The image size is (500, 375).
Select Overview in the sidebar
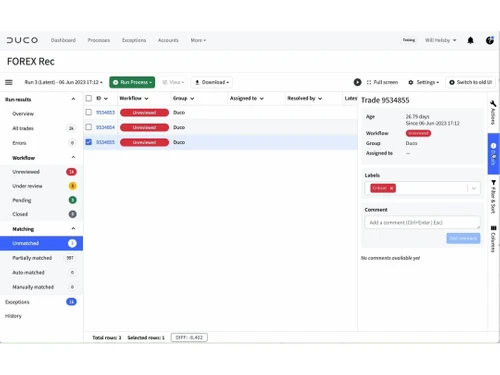[41, 114]
